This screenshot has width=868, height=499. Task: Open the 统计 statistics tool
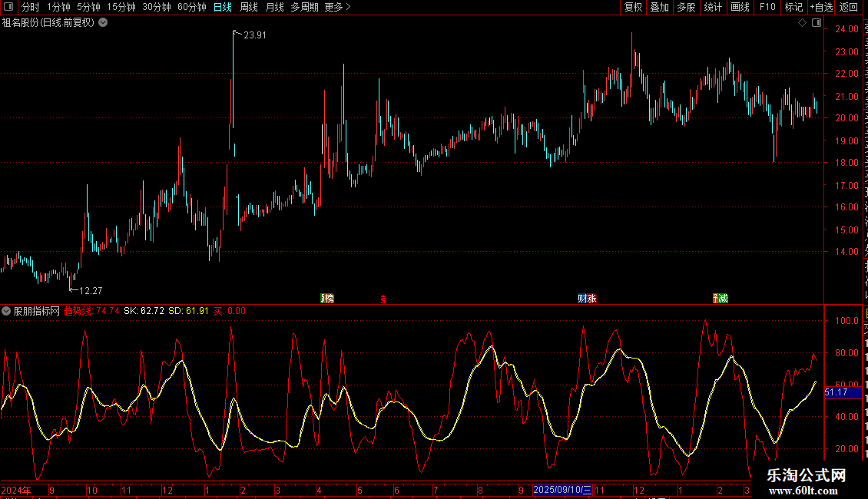tap(712, 7)
